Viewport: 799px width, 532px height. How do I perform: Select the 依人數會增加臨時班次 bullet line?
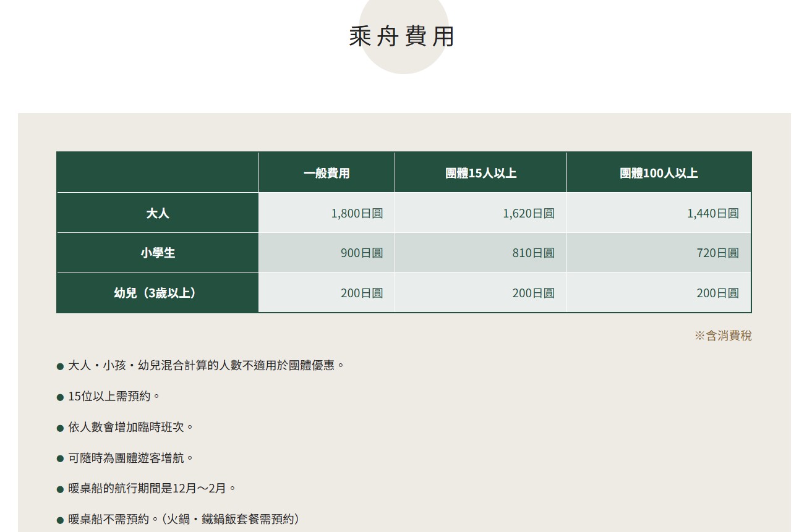tap(130, 428)
